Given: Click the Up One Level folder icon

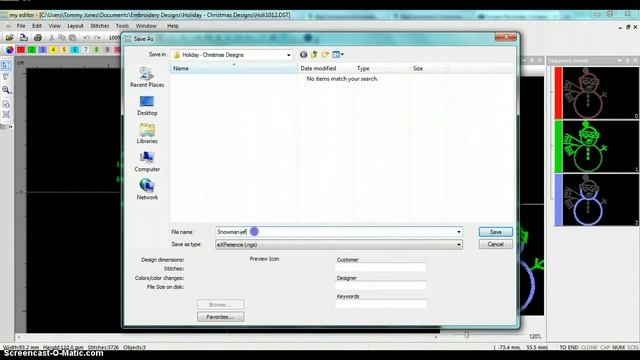Looking at the screenshot, I should [x=314, y=54].
